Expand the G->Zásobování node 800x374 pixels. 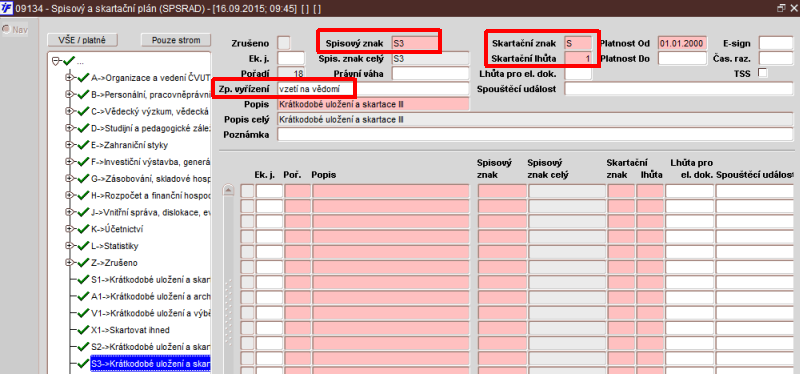[x=69, y=179]
